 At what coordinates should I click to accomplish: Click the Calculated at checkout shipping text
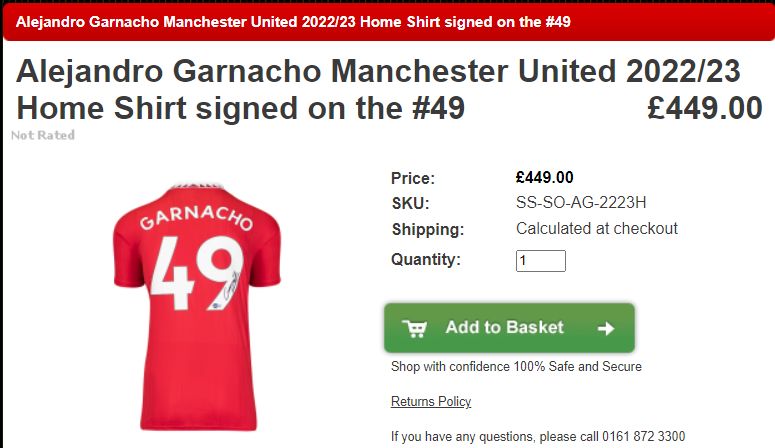pos(597,228)
